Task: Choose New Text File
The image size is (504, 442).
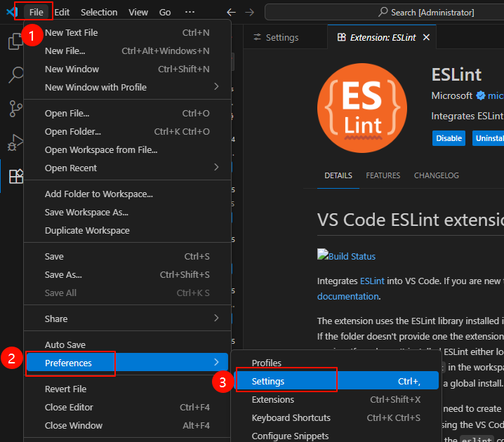Action: click(127, 33)
